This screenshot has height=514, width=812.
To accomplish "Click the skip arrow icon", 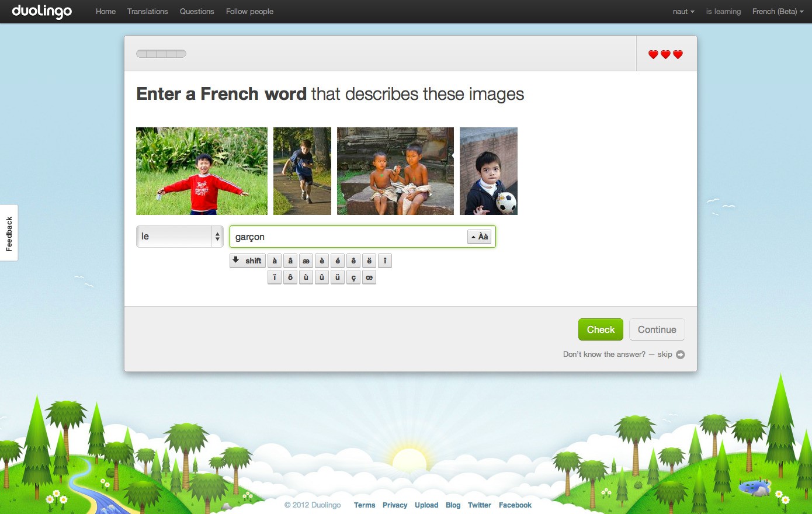I will (680, 355).
